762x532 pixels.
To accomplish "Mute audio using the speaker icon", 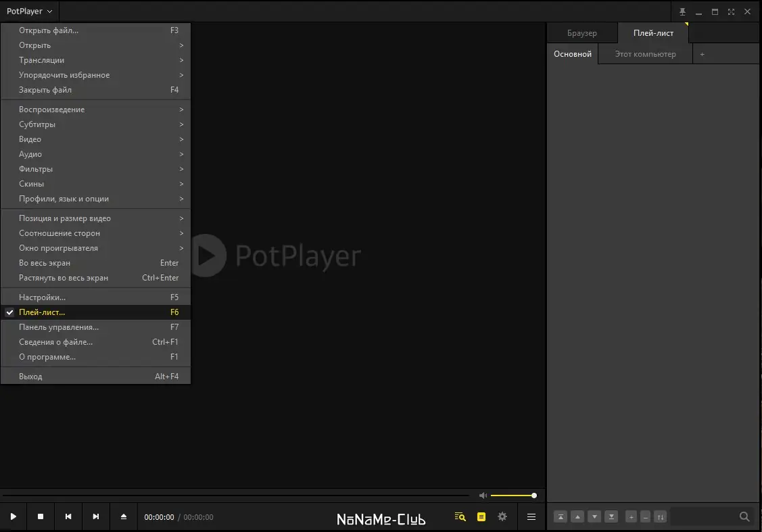I will point(483,495).
